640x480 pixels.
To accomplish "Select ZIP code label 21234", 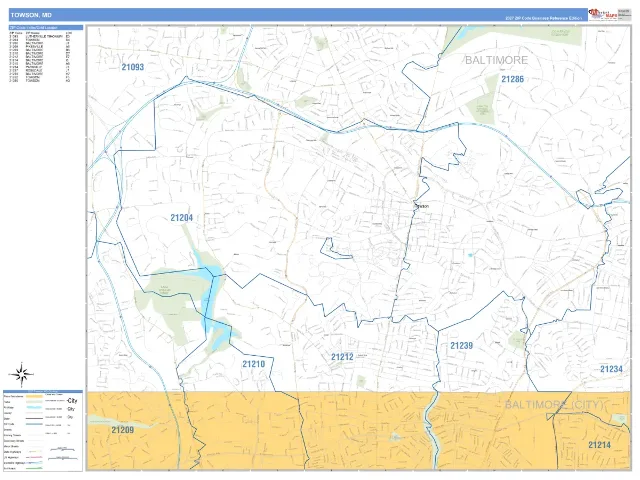I will pos(611,369).
